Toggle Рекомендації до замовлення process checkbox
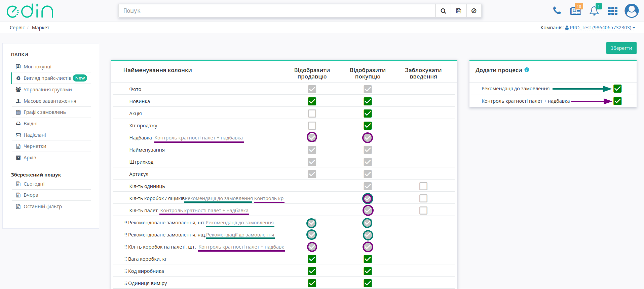The width and height of the screenshot is (644, 289). coord(617,89)
